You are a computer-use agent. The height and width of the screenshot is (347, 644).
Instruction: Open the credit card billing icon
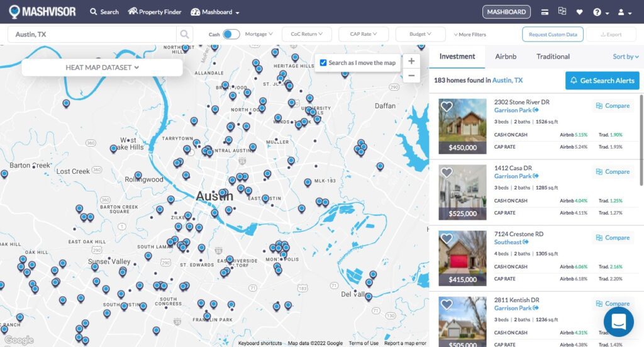tap(545, 13)
